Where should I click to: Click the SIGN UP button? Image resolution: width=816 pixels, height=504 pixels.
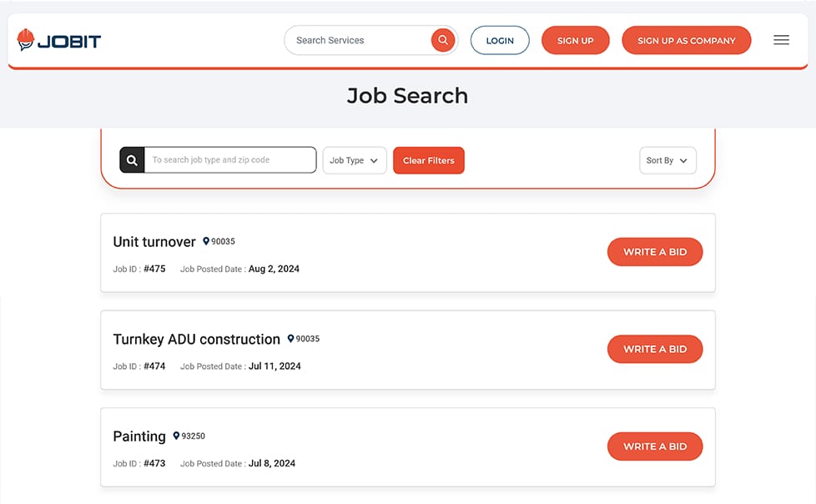tap(575, 40)
